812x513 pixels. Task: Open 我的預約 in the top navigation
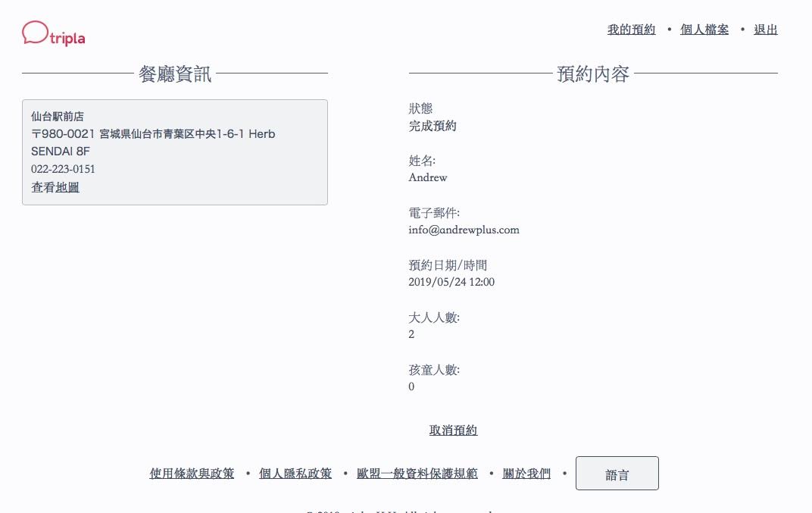(x=631, y=30)
